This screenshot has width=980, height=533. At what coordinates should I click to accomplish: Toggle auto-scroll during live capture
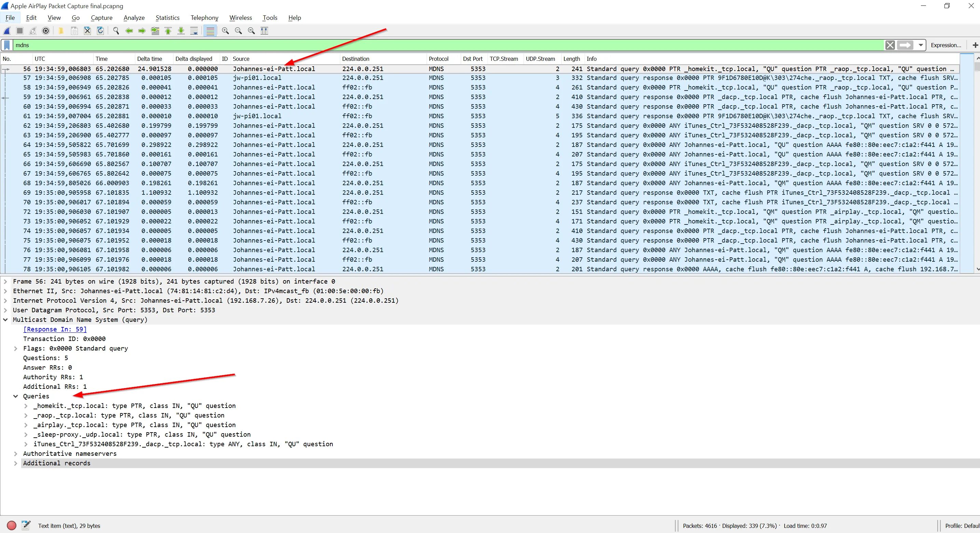tap(194, 31)
